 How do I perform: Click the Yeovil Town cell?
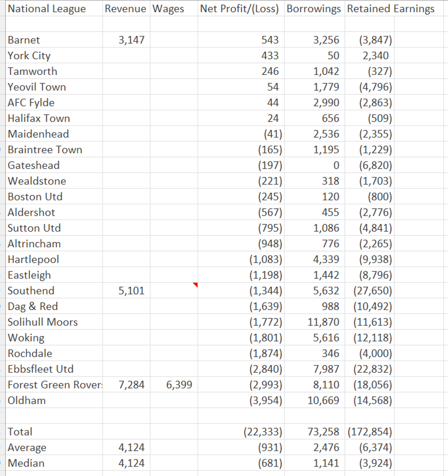(x=55, y=87)
